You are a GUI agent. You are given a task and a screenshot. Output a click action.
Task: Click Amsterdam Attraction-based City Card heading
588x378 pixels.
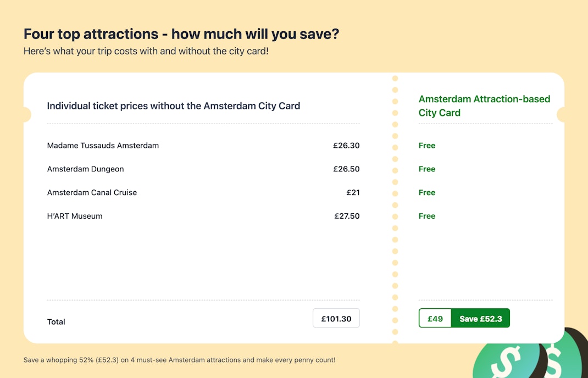coord(484,106)
